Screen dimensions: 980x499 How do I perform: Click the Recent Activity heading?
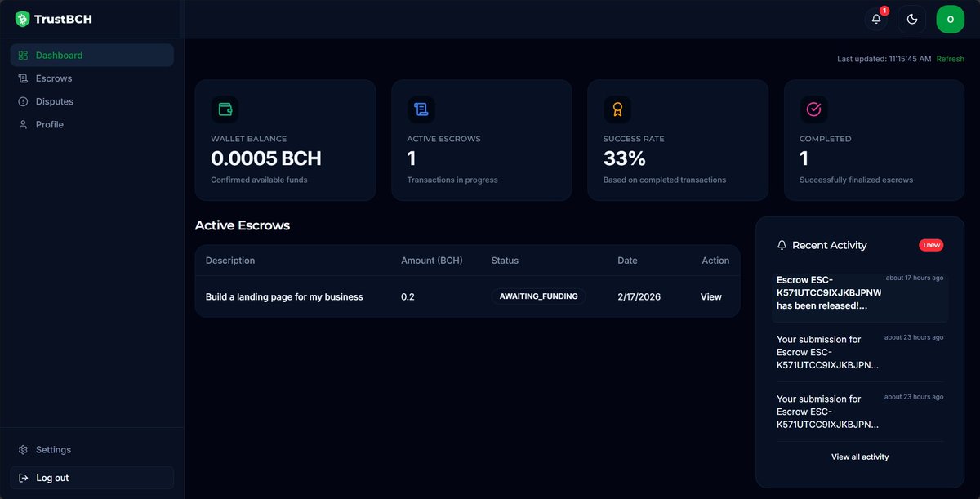(830, 245)
